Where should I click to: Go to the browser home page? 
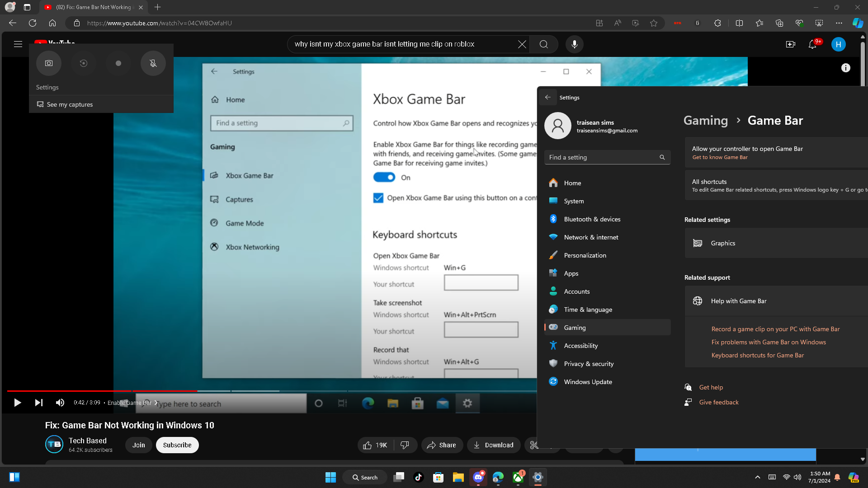(x=52, y=23)
